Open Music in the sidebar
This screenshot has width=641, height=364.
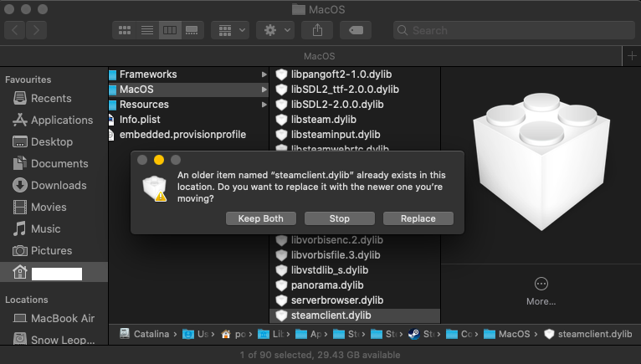coord(37,228)
